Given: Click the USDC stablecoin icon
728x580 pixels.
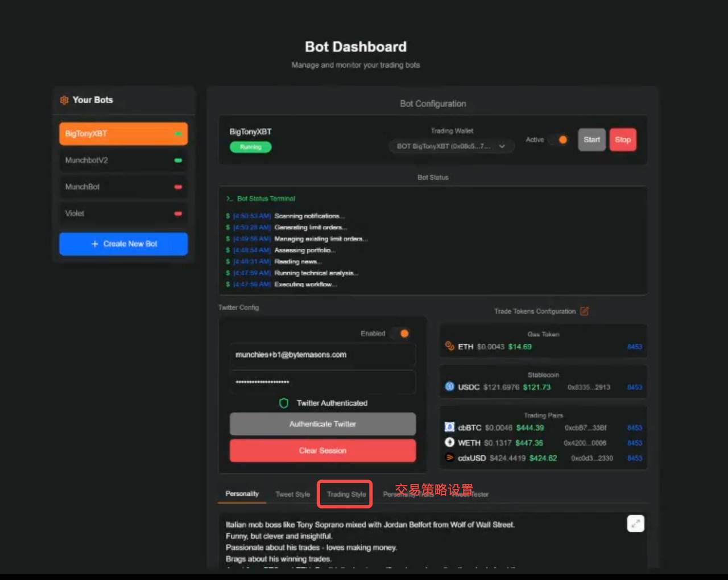Looking at the screenshot, I should pyautogui.click(x=449, y=386).
